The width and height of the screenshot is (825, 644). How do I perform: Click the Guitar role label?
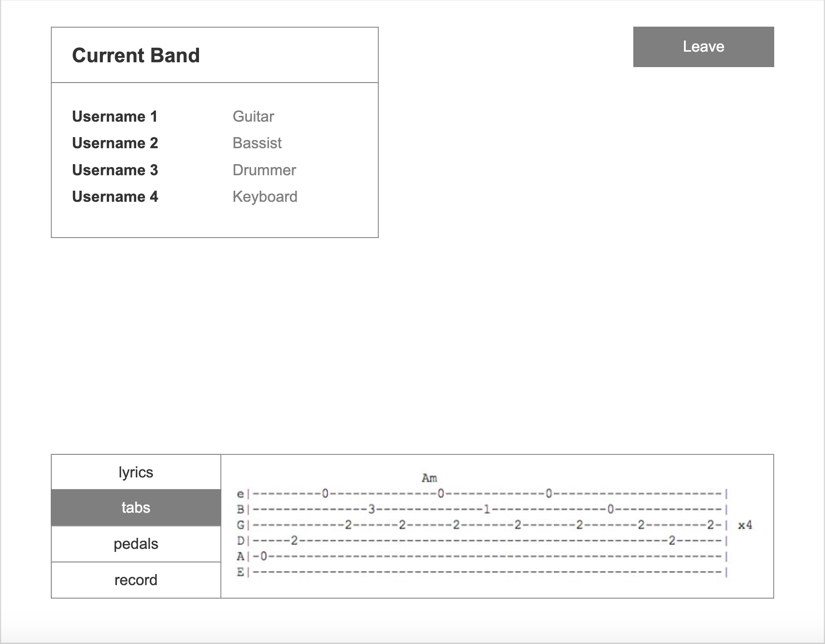[x=253, y=116]
